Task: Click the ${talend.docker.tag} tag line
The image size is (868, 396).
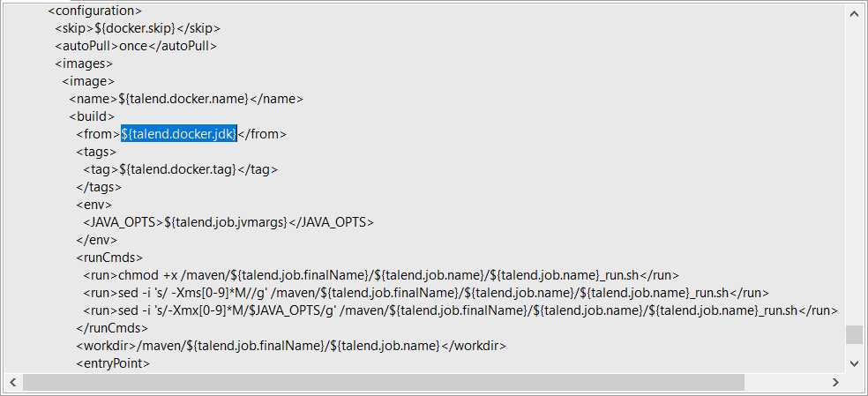Action: 187,169
